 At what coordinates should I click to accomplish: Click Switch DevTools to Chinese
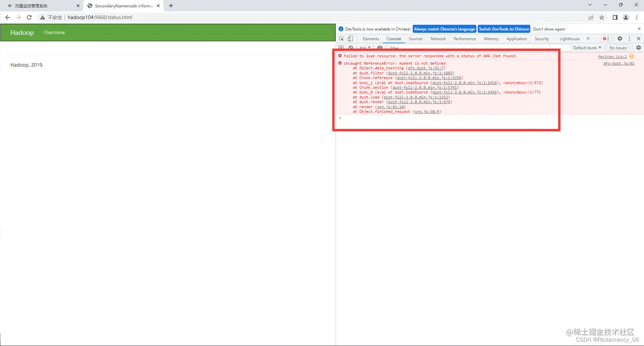point(504,29)
